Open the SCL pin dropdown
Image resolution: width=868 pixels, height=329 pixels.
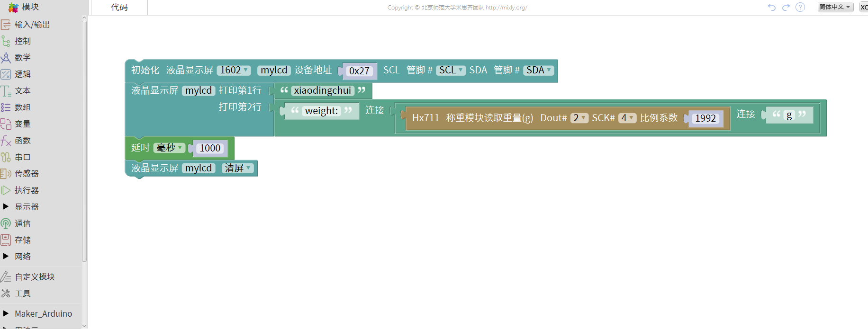[451, 70]
